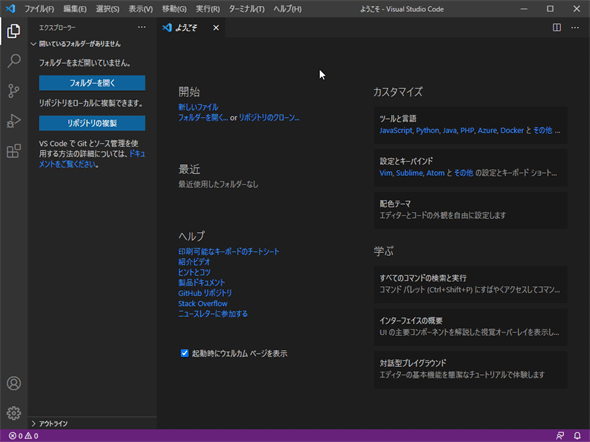The height and width of the screenshot is (442, 590).
Task: Open the Run and Debug view
Action: [x=14, y=121]
